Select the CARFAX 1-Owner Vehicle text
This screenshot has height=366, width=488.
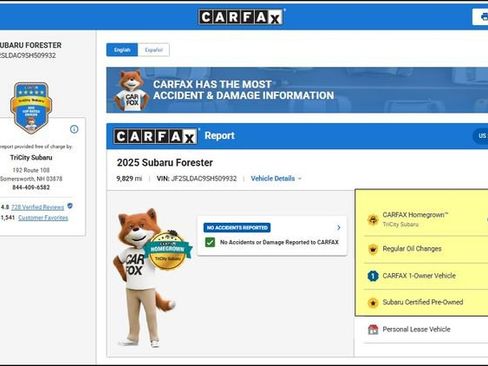click(419, 276)
